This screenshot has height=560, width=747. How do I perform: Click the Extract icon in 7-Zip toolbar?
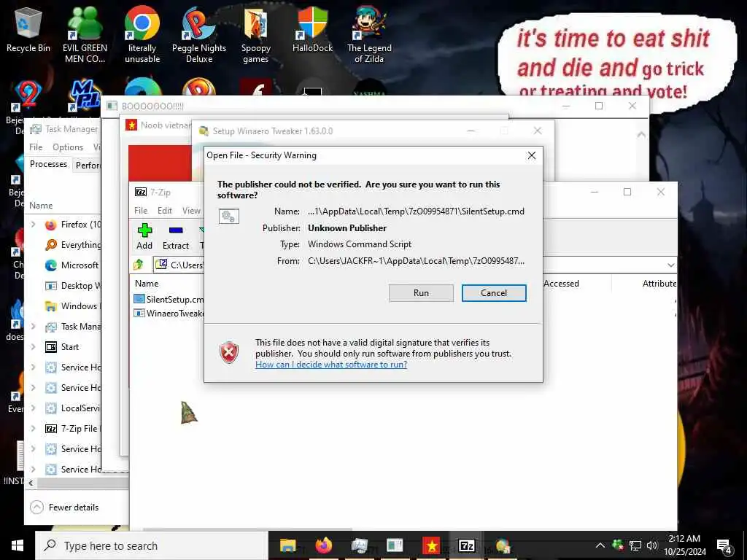(x=176, y=237)
